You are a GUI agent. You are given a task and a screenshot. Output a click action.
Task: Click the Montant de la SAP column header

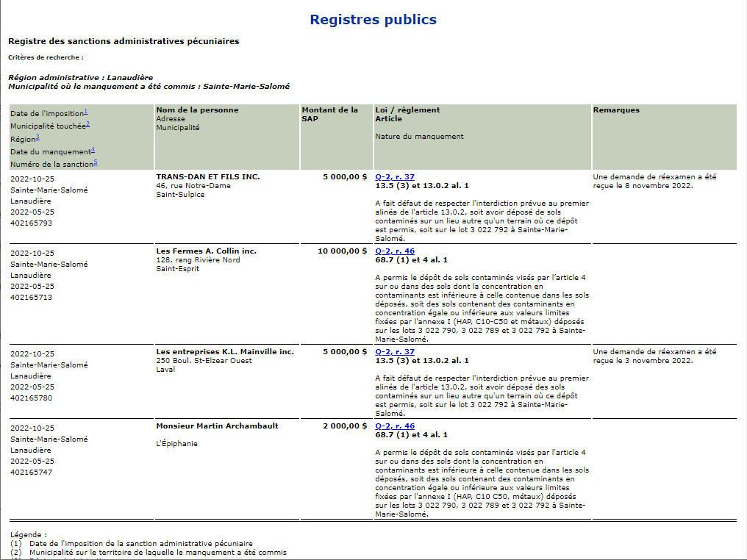click(x=329, y=115)
